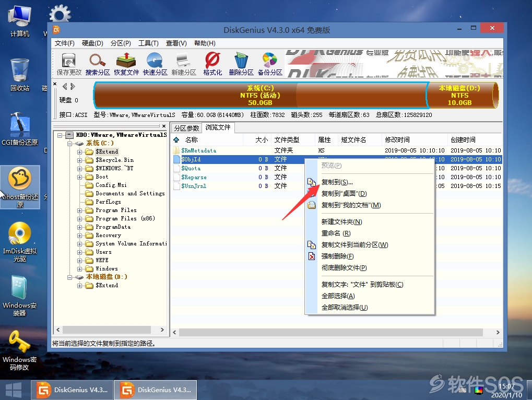The image size is (532, 400).
Task: Switch to first DiskGenius taskbar button
Action: [72, 390]
